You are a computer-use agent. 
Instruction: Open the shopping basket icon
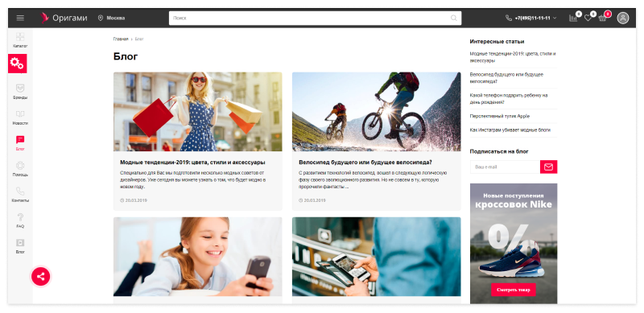pos(602,18)
